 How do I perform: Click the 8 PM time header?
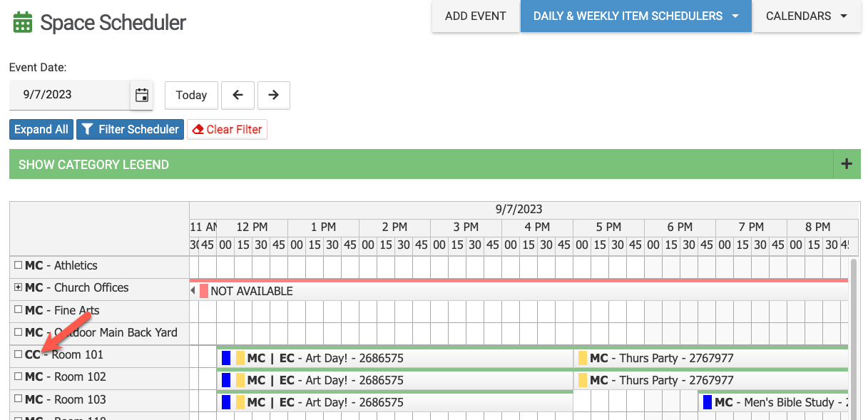coord(817,227)
